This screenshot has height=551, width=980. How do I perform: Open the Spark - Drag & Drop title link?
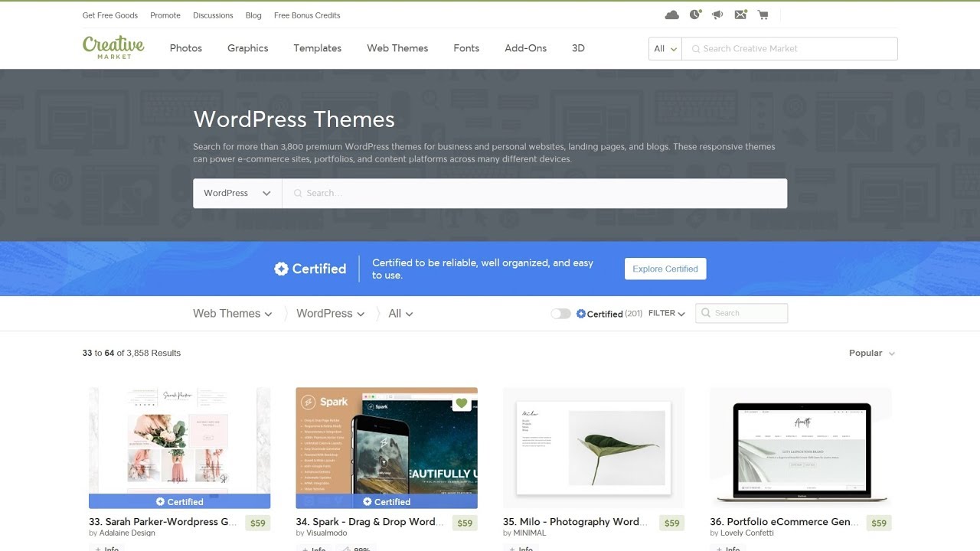[x=369, y=522]
